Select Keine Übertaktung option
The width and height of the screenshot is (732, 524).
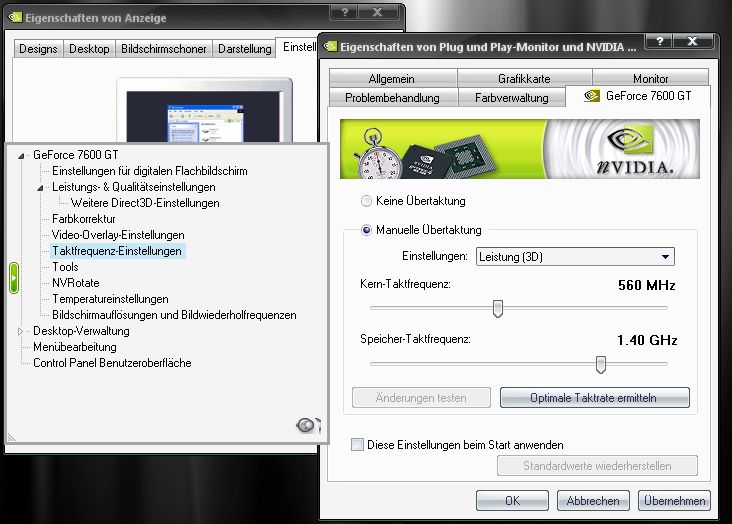tap(366, 201)
